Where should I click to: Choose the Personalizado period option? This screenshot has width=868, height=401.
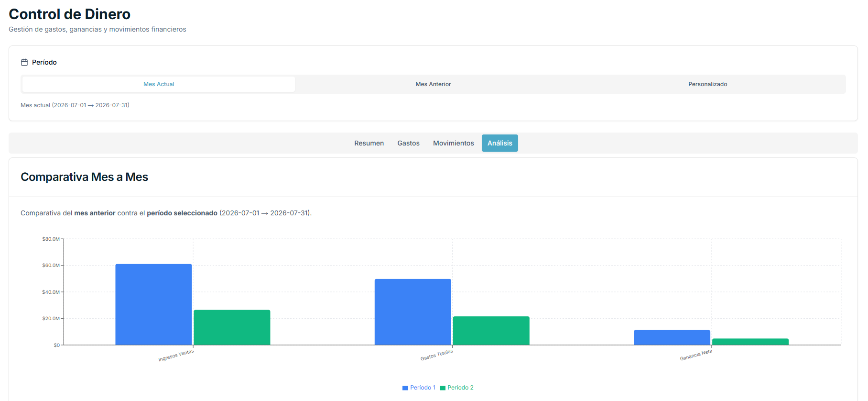pyautogui.click(x=707, y=84)
